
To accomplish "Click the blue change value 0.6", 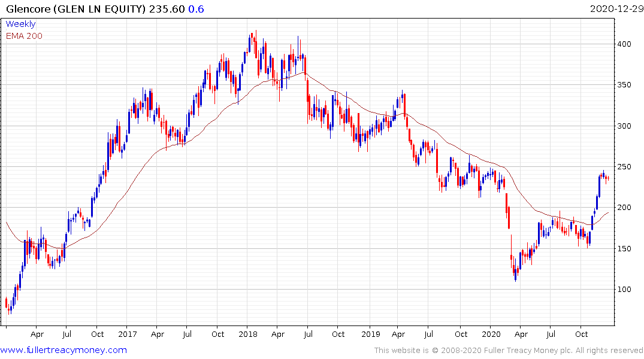I will (196, 8).
